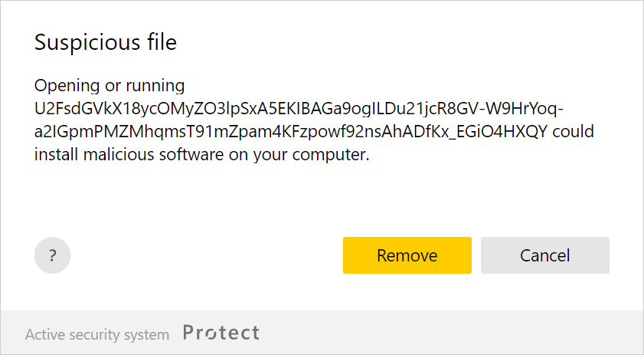The image size is (644, 355).
Task: Click "on your computer" in the message
Action: tap(297, 154)
